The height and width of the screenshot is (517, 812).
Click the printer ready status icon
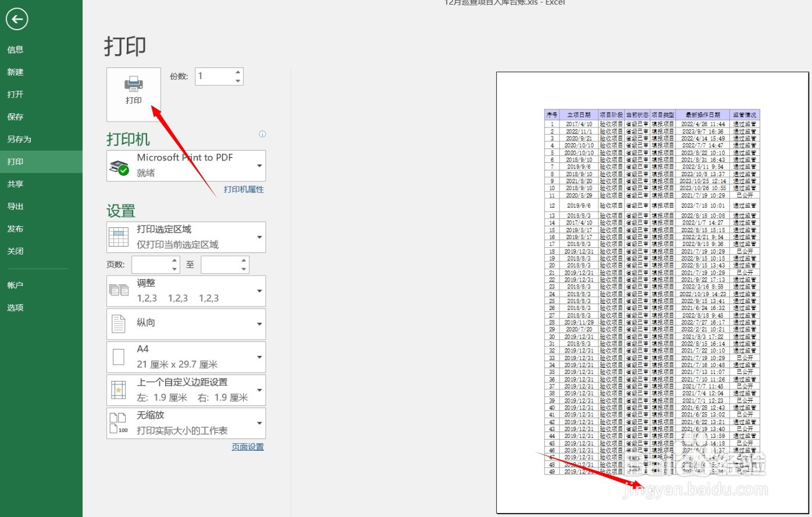[x=119, y=167]
